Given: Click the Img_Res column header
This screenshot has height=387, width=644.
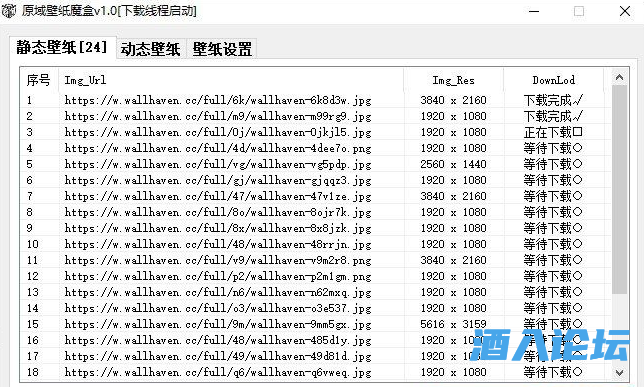Looking at the screenshot, I should coord(453,80).
